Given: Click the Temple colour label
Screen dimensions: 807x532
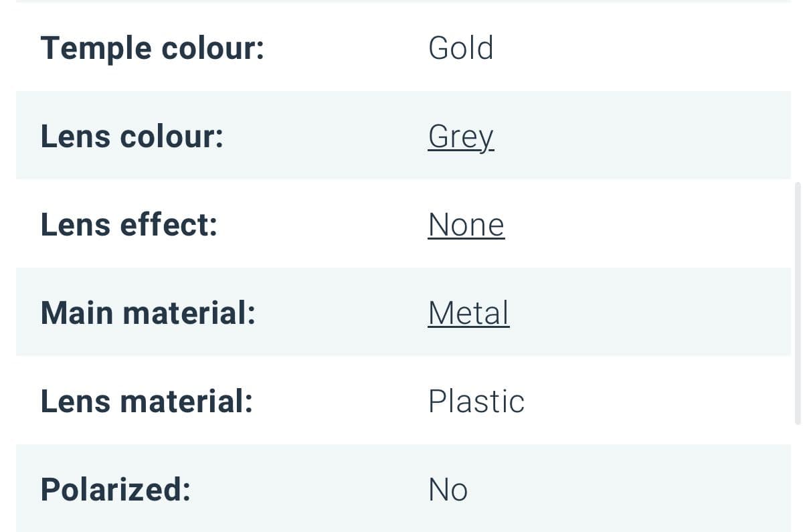Looking at the screenshot, I should click(153, 48).
